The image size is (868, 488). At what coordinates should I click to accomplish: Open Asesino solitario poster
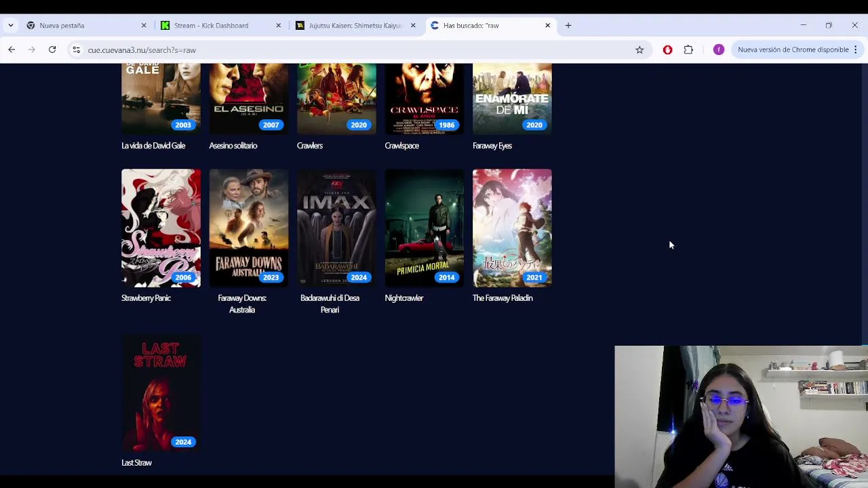tap(249, 98)
